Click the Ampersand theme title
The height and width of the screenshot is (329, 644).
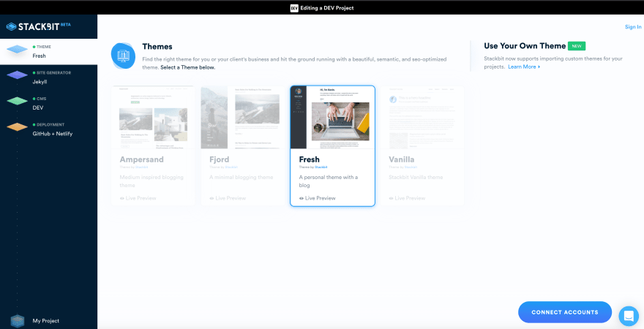[142, 159]
